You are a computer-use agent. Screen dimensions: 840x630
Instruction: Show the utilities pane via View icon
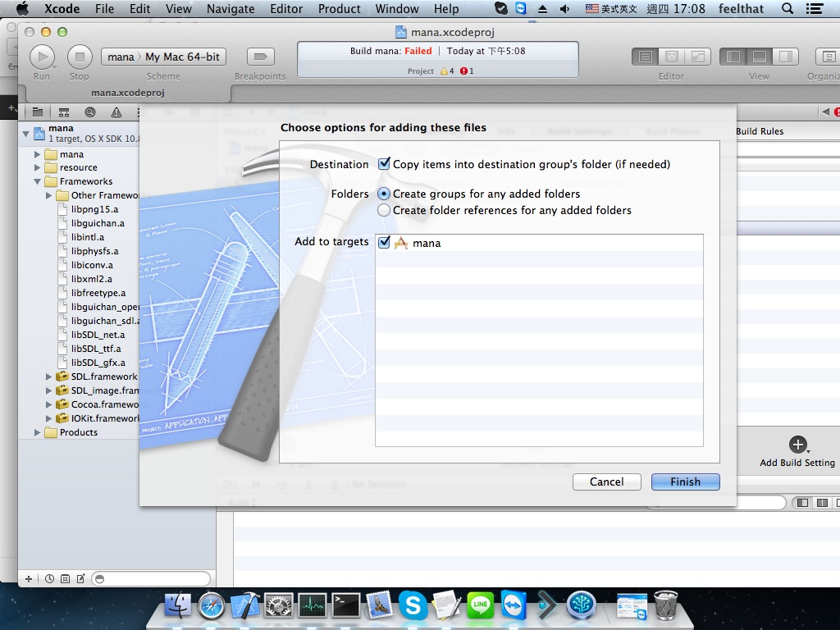785,57
